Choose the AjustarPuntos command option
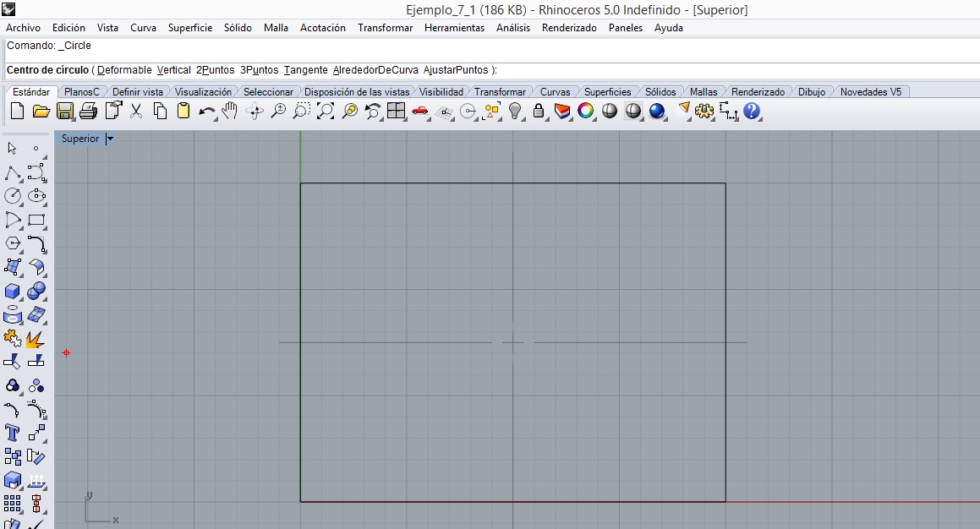The height and width of the screenshot is (529, 980). tap(456, 70)
